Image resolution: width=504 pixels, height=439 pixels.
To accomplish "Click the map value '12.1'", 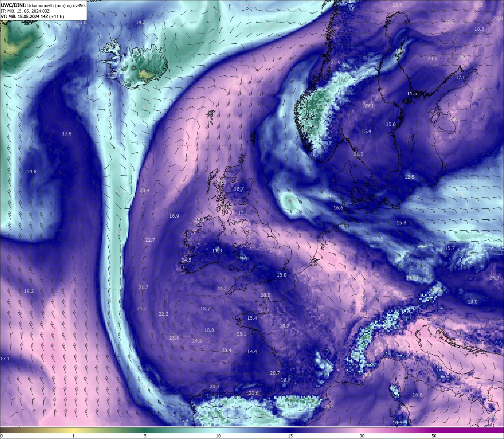I will pyautogui.click(x=344, y=227).
